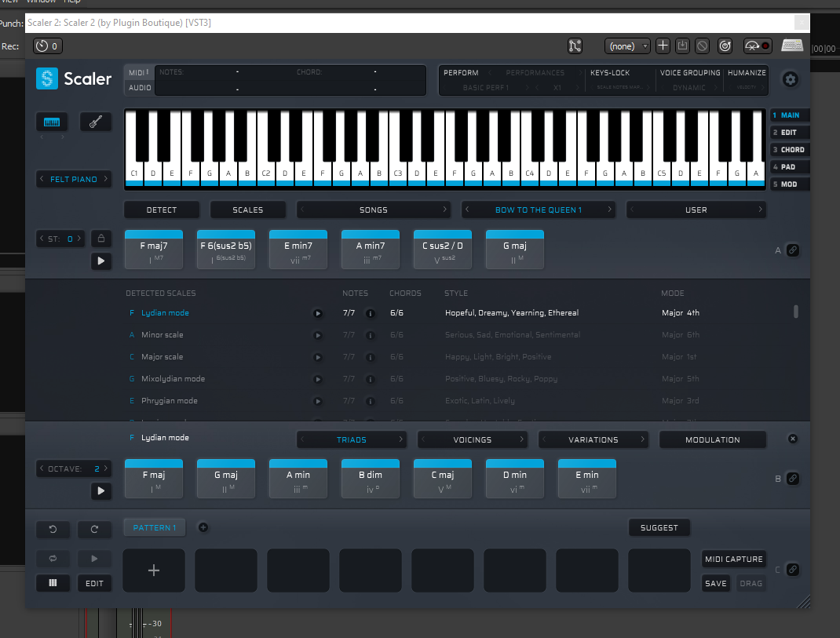
Task: Click the detected scales list scrollbar
Action: click(x=796, y=312)
